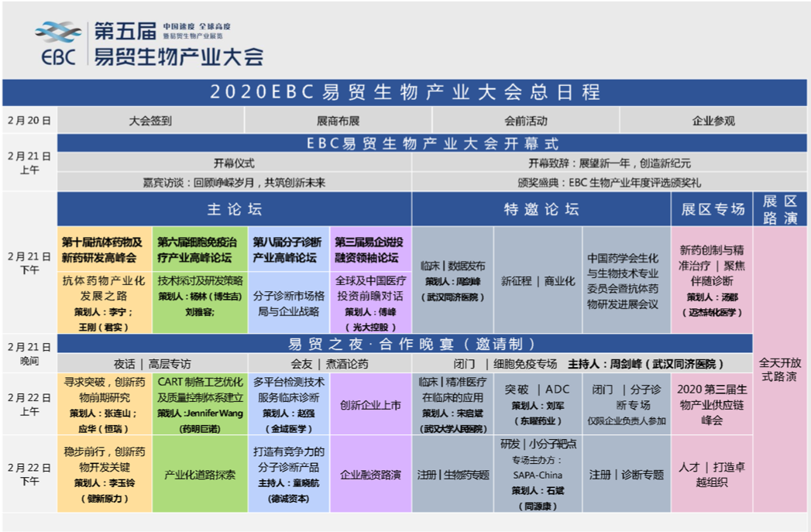Click the 2月20日 date cell
Screen dimensions: 811x532
tap(29, 121)
